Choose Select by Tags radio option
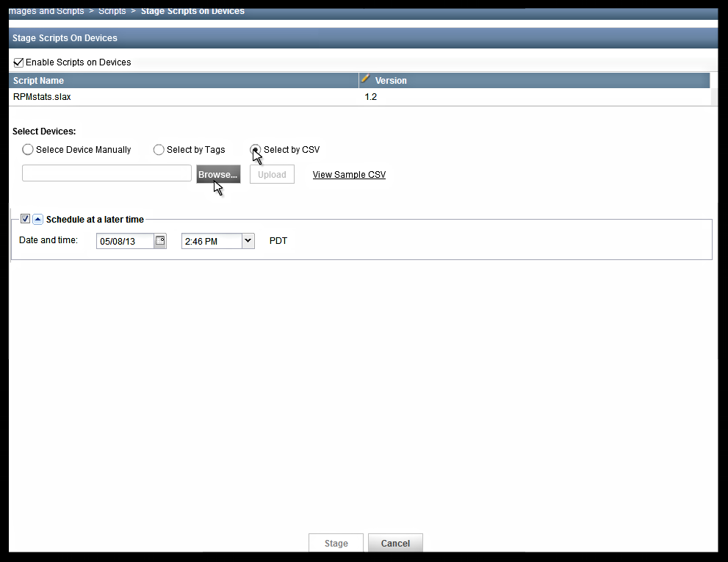This screenshot has height=562, width=728. 159,150
